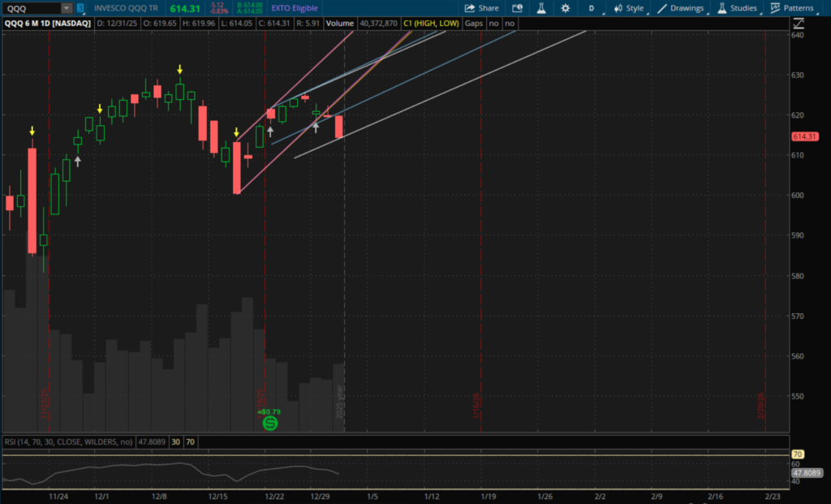Click the green dividend dollar icon

(271, 424)
